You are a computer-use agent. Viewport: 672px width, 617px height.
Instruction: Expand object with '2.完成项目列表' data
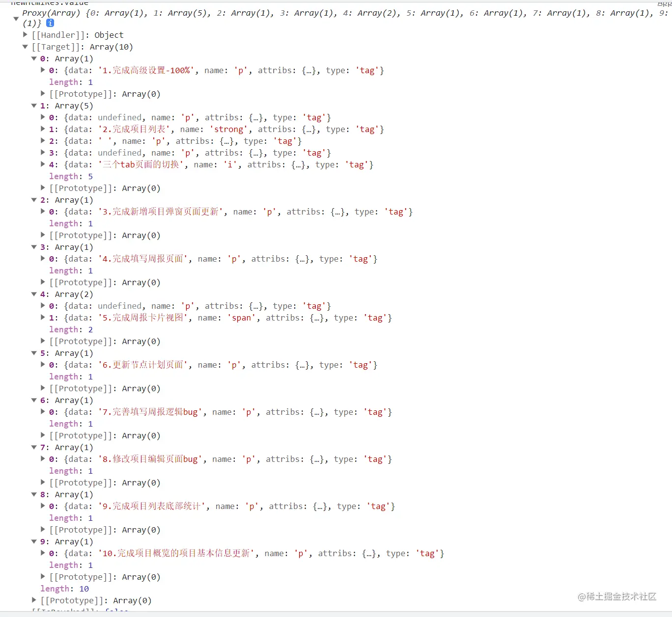click(x=43, y=129)
